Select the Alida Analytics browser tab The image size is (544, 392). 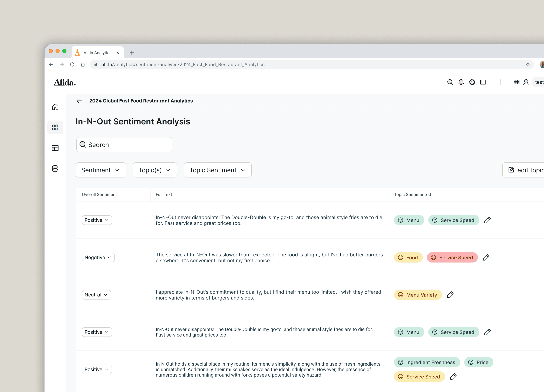tap(97, 53)
